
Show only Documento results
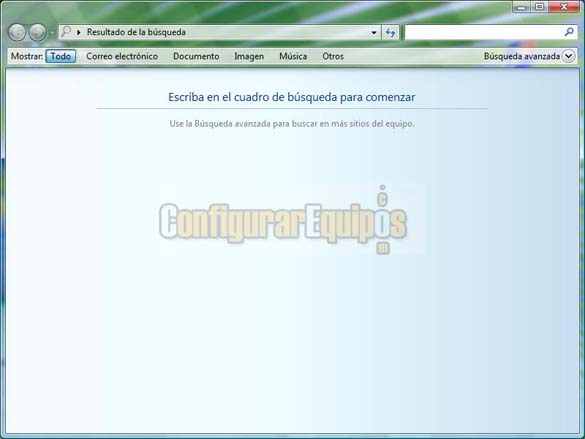196,56
